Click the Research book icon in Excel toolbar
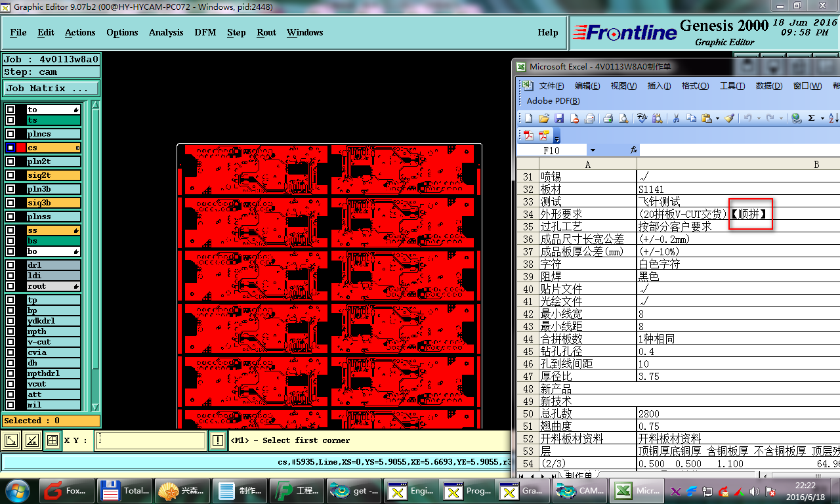The height and width of the screenshot is (504, 840). 657,118
